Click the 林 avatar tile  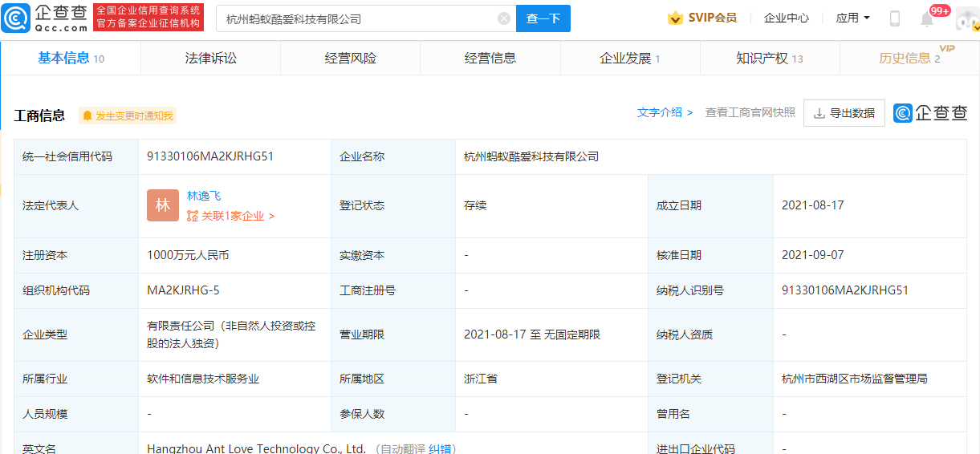(163, 205)
